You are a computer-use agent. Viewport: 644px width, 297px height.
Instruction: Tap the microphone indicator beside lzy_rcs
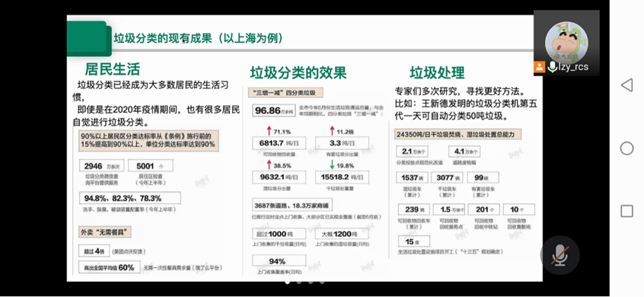[x=552, y=67]
